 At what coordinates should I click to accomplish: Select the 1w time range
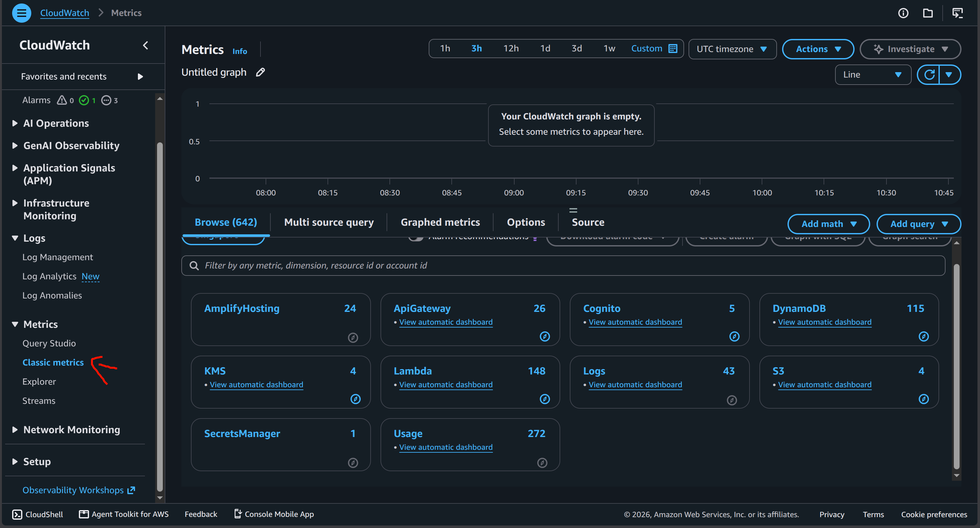pos(609,49)
